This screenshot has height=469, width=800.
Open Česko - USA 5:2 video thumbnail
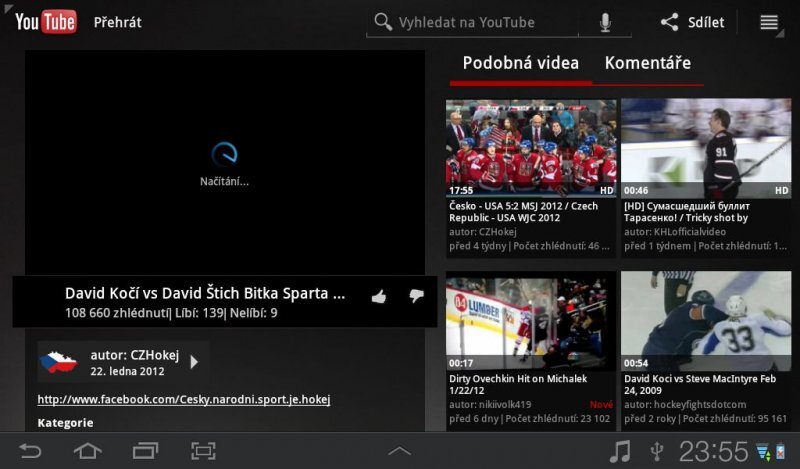coord(531,148)
